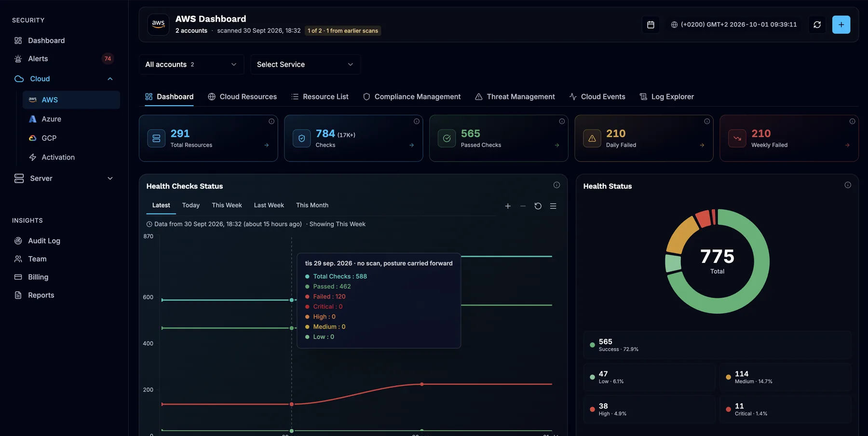Switch to Cloud Events tab
The height and width of the screenshot is (436, 868).
(597, 97)
